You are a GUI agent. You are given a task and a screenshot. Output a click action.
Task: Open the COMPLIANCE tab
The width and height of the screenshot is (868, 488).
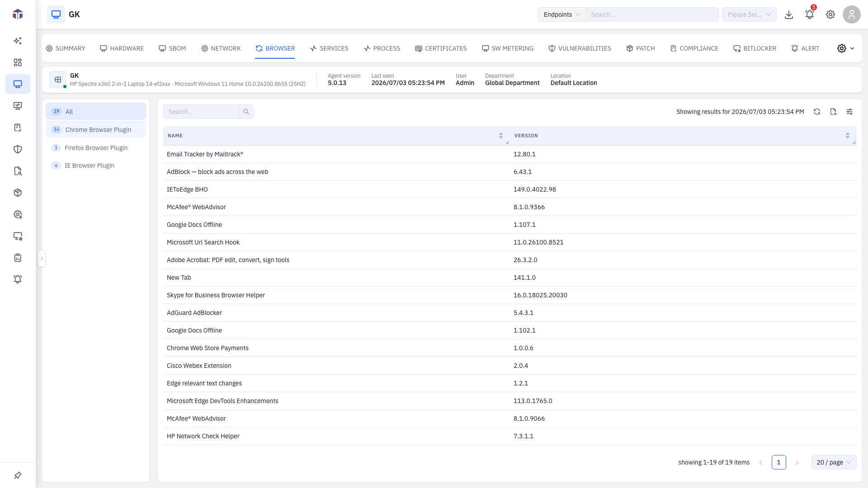[694, 48]
